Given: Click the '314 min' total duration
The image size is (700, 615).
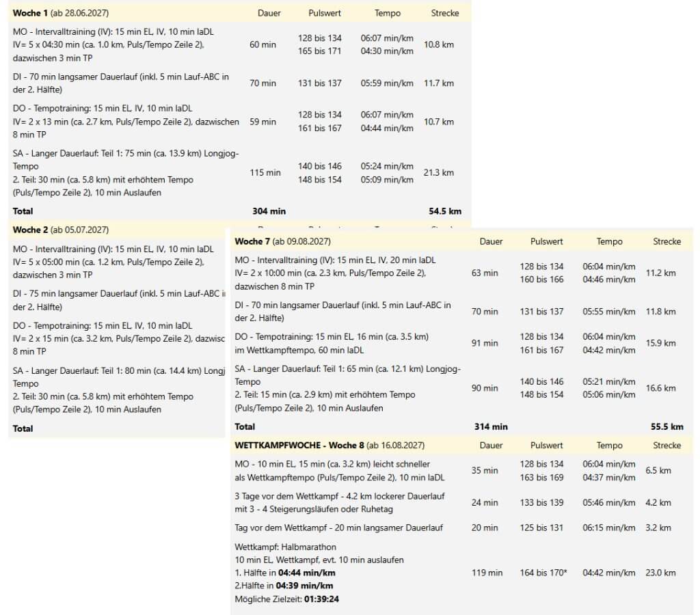Looking at the screenshot, I should point(491,426).
